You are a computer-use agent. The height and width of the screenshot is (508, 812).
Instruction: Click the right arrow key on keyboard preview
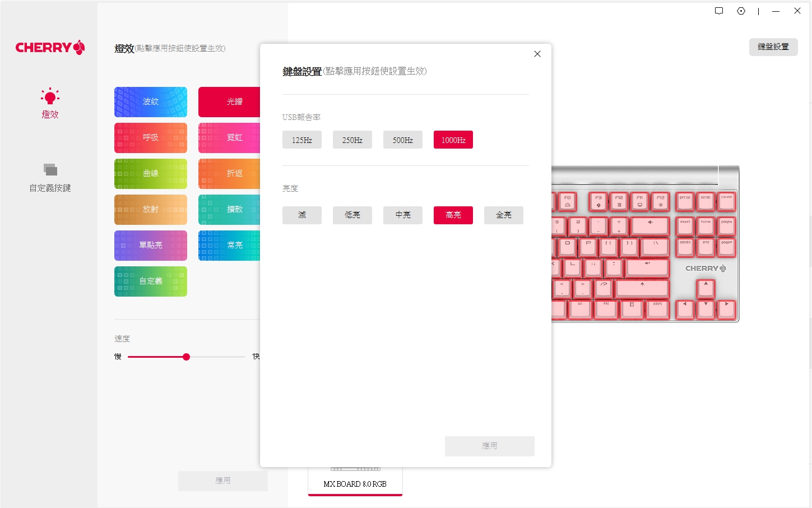[x=726, y=310]
